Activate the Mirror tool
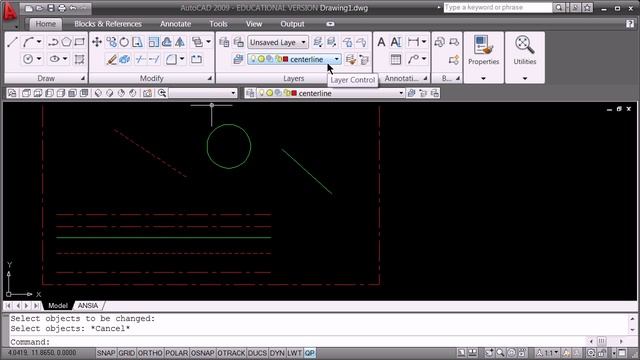640x360 pixels. coord(180,42)
